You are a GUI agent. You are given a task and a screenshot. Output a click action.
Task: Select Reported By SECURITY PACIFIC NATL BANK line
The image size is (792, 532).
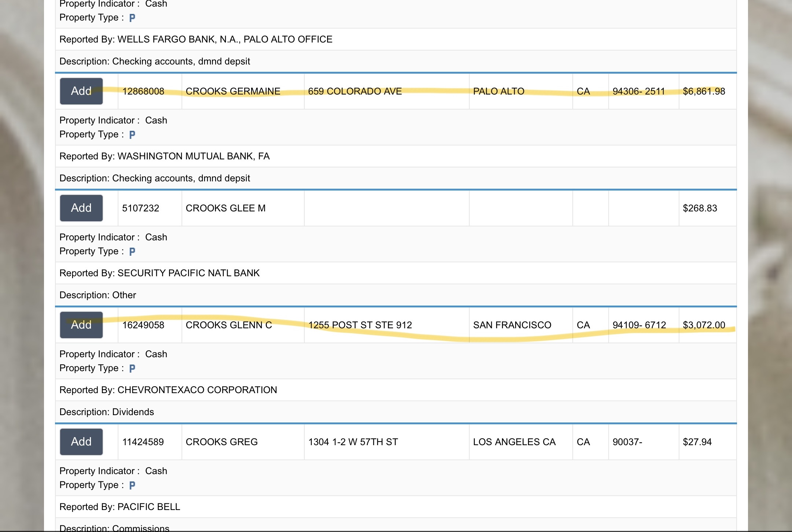coord(396,273)
